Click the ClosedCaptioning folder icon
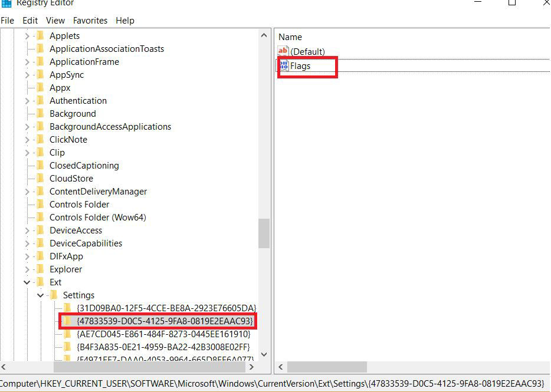Viewport: 551px width, 392px height. click(x=41, y=166)
